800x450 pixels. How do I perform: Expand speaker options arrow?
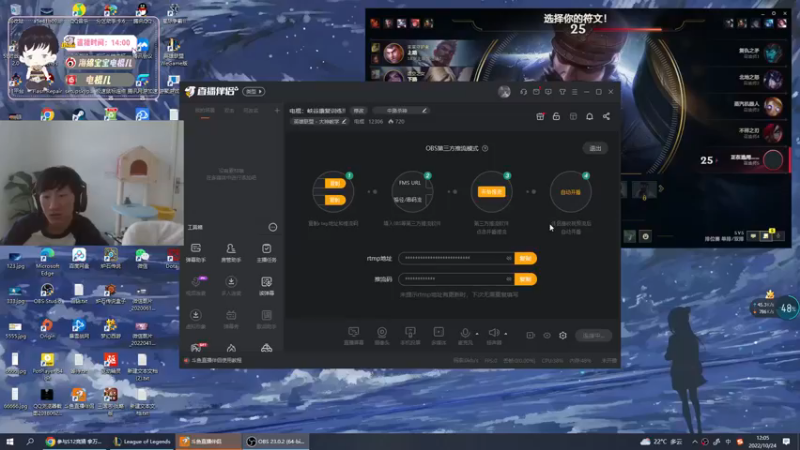[506, 334]
